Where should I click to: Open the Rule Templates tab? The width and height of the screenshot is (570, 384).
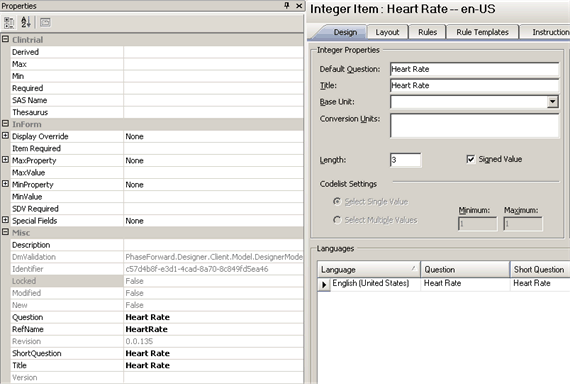[x=482, y=32]
